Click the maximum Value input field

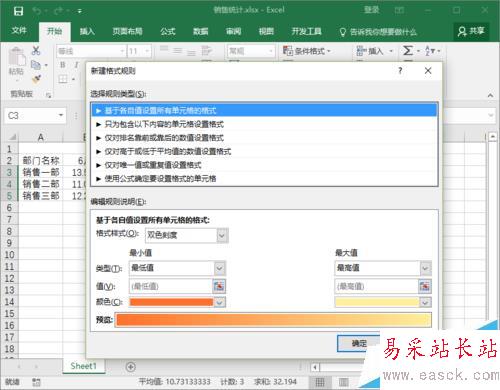376,286
